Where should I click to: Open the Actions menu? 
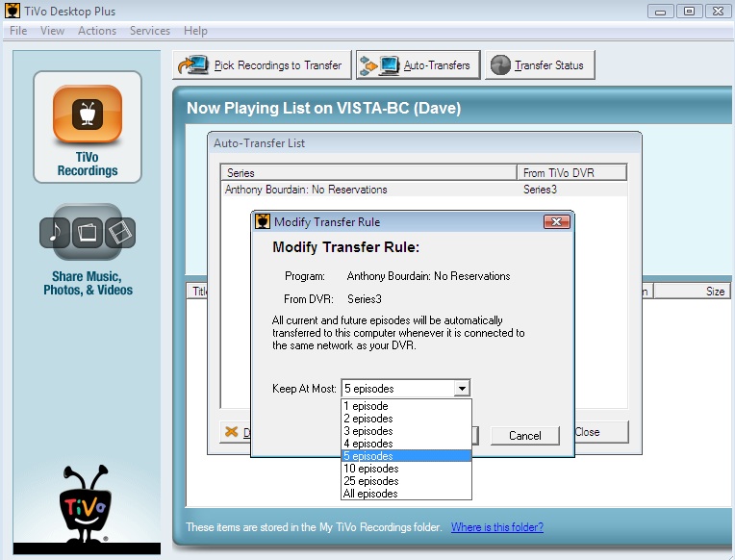tap(97, 31)
